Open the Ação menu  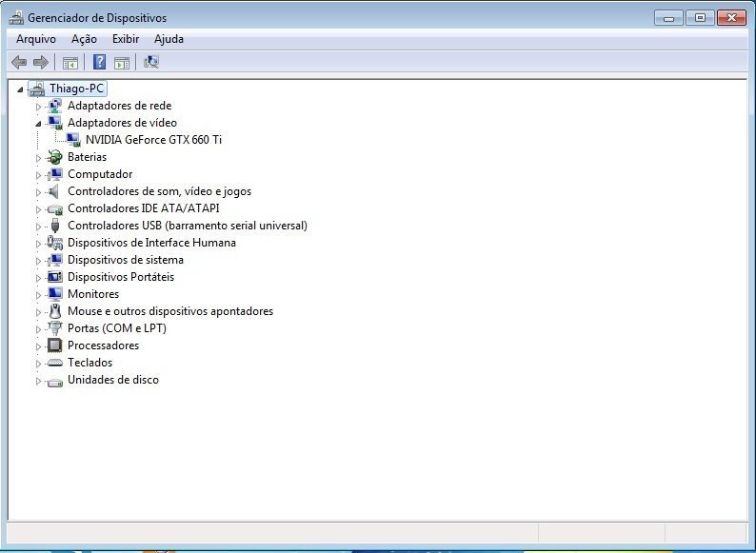(x=84, y=39)
